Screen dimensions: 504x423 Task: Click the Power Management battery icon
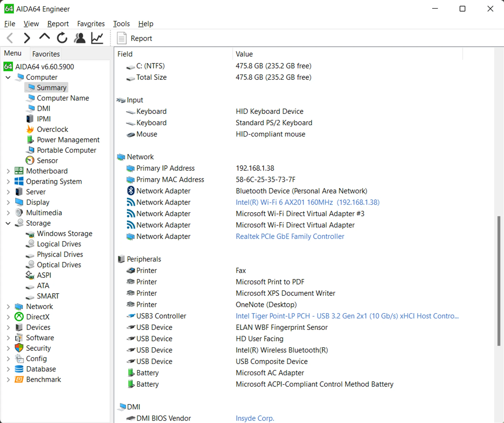pyautogui.click(x=30, y=140)
